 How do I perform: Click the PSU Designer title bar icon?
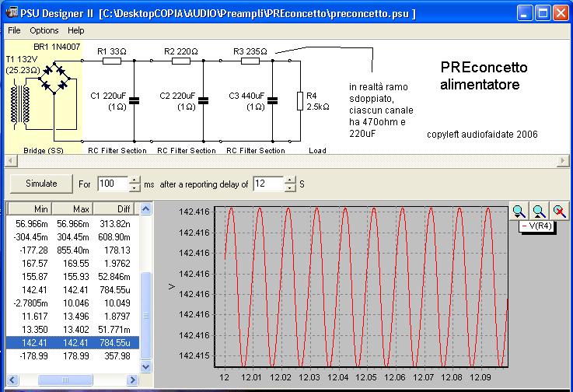(x=12, y=12)
